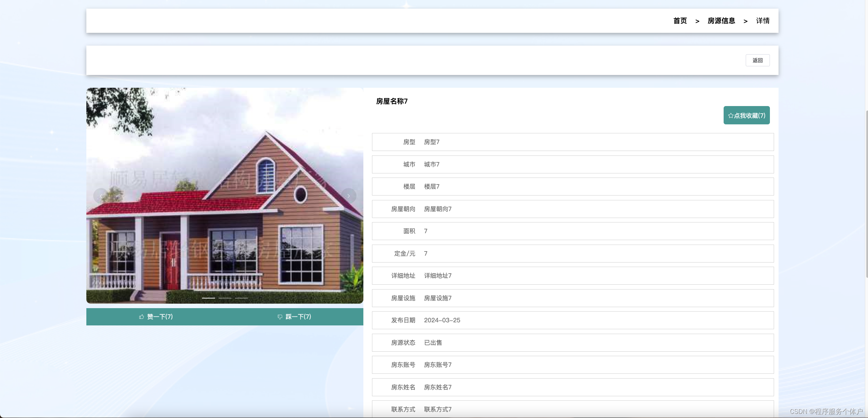Click the thumbs-down dislike icon
Image resolution: width=868 pixels, height=418 pixels.
pyautogui.click(x=280, y=317)
